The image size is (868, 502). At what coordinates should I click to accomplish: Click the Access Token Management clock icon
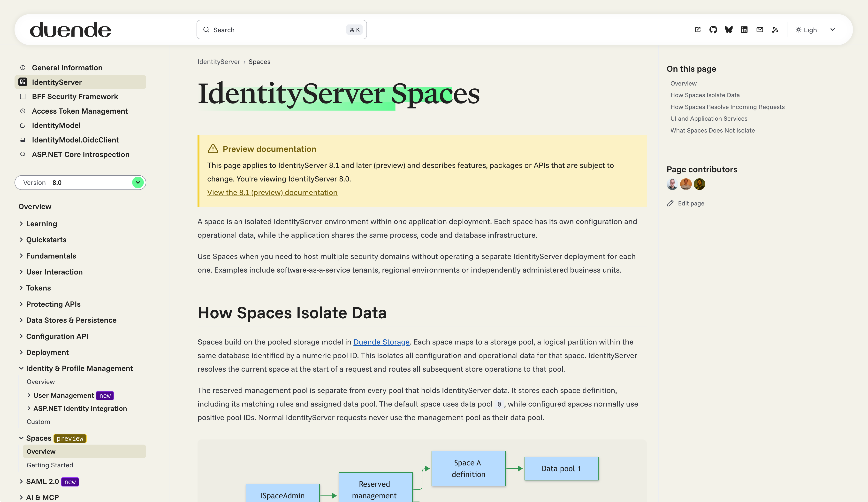[23, 111]
